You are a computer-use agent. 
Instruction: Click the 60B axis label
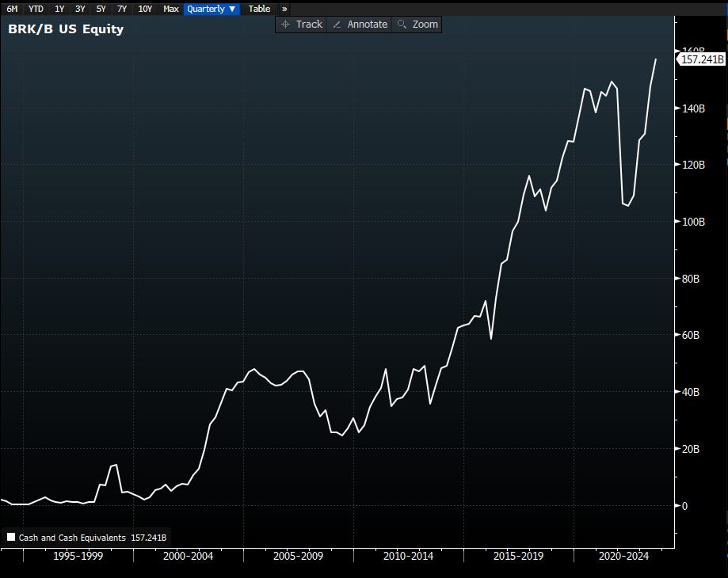pos(691,335)
